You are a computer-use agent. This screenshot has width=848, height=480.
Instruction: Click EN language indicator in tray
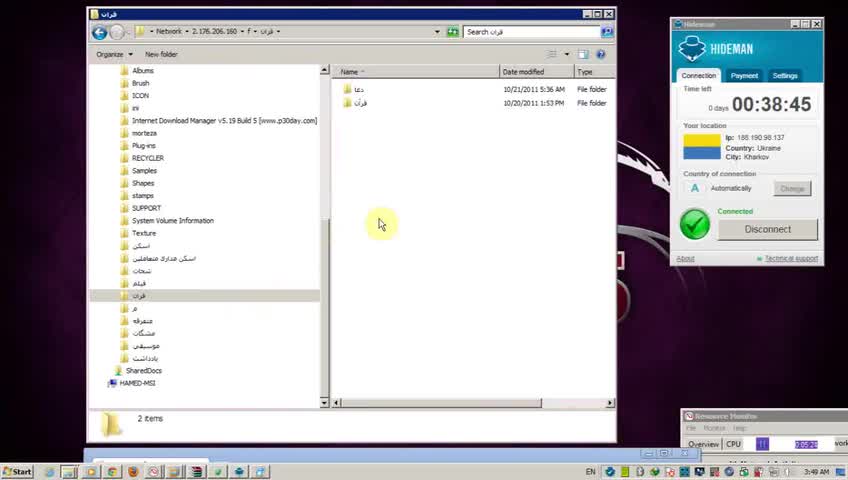(591, 472)
